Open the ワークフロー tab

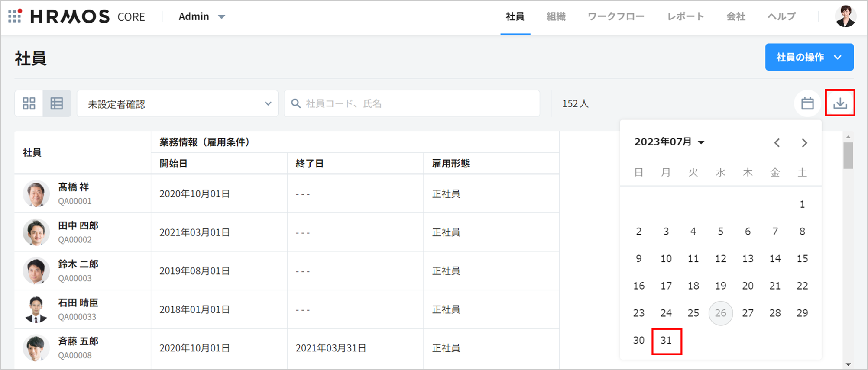(x=615, y=16)
